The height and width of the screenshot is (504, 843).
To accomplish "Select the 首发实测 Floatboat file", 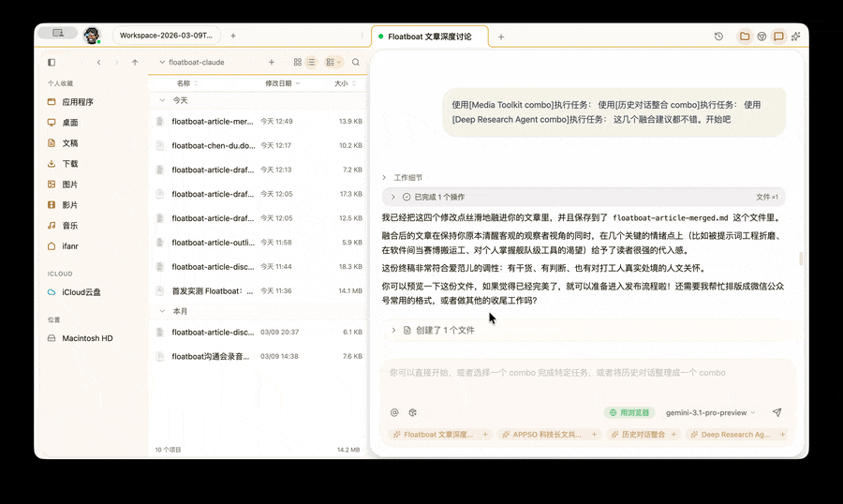I will point(259,291).
